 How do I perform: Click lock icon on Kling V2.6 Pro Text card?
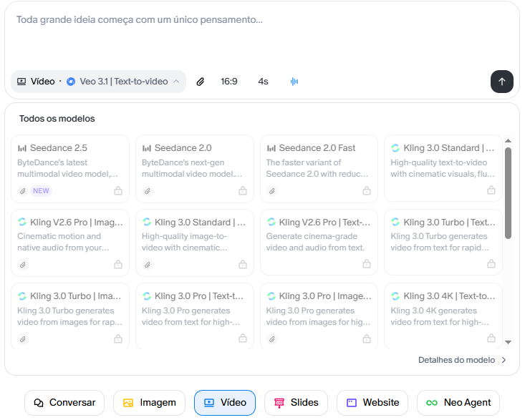(367, 264)
